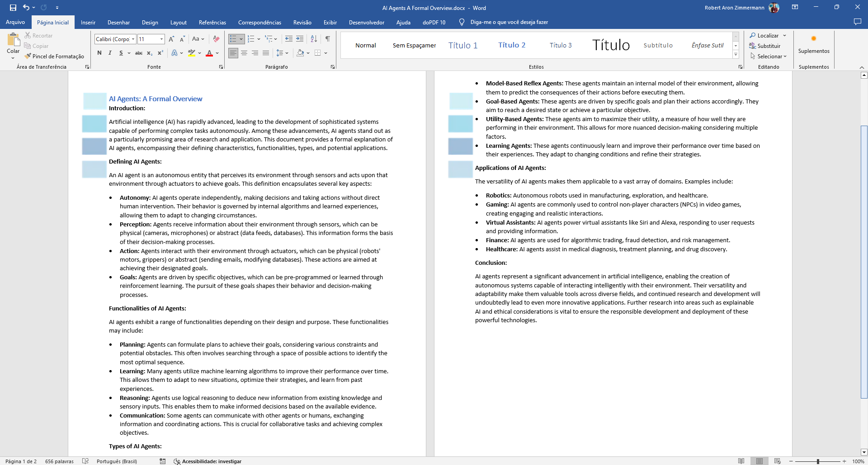Toggle bold formatting with the N button
Viewport: 868px width, 465px height.
point(99,53)
